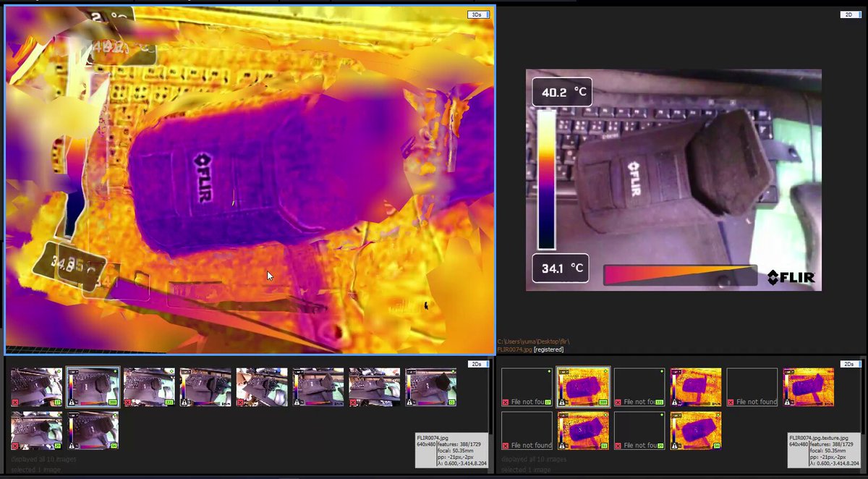Click green feature-count badge 388 in right panel
Image resolution: width=868 pixels, height=479 pixels.
[603, 402]
